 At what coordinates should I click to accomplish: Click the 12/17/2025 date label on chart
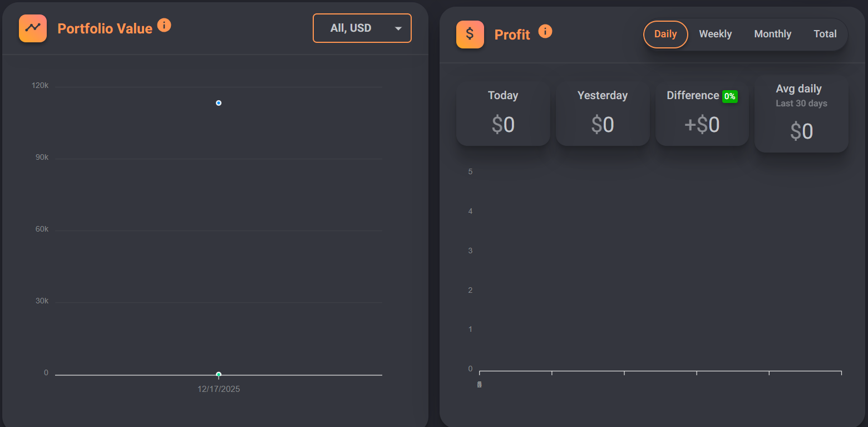219,389
